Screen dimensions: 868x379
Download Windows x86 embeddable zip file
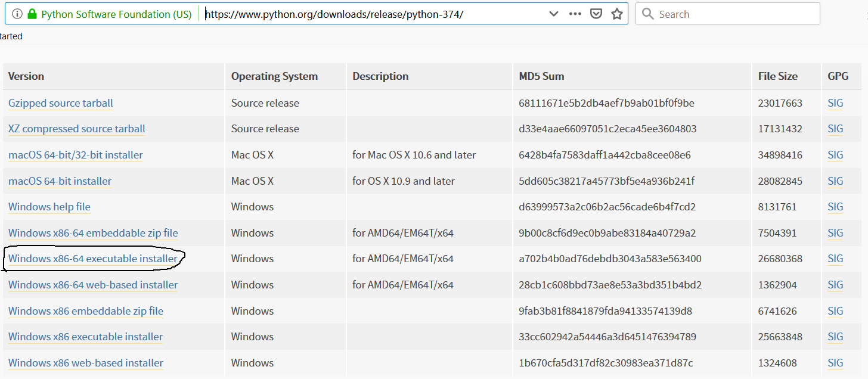86,311
